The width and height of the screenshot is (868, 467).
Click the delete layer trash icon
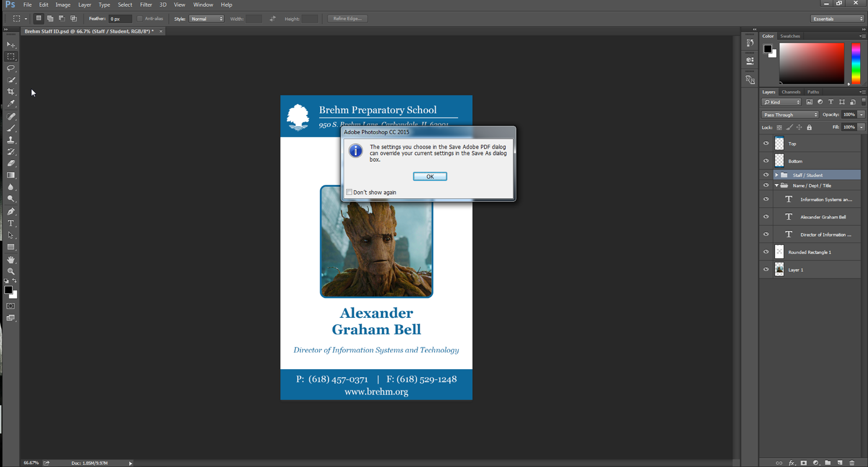(x=852, y=463)
